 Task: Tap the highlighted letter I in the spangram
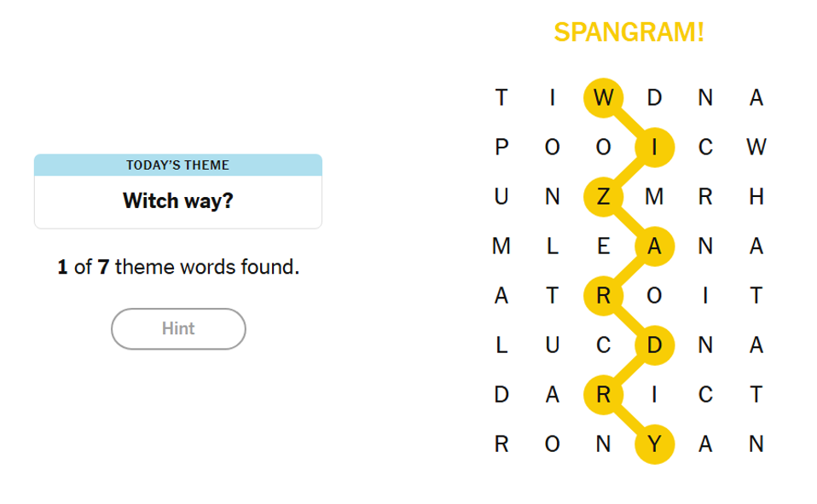[654, 148]
